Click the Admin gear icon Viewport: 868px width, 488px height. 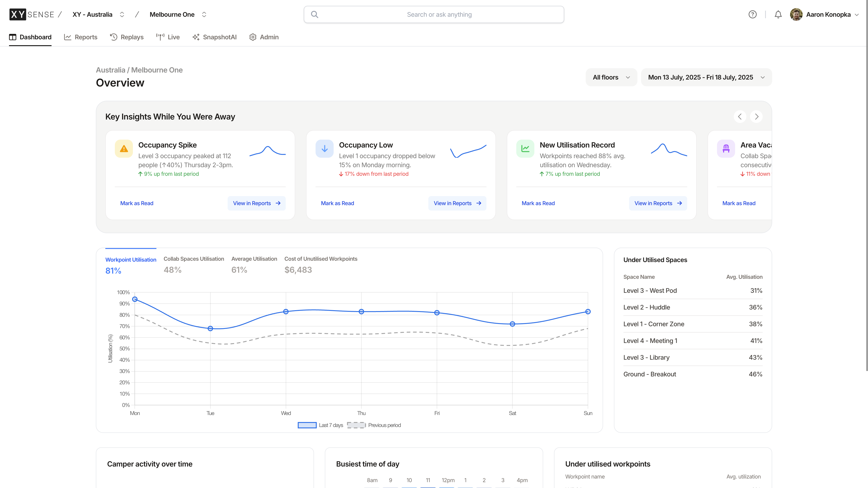(253, 37)
